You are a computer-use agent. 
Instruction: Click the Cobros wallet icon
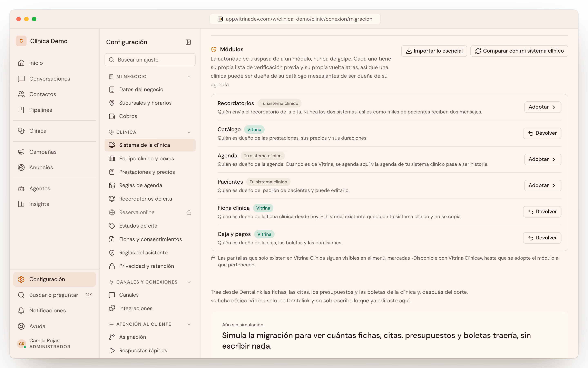pyautogui.click(x=112, y=116)
